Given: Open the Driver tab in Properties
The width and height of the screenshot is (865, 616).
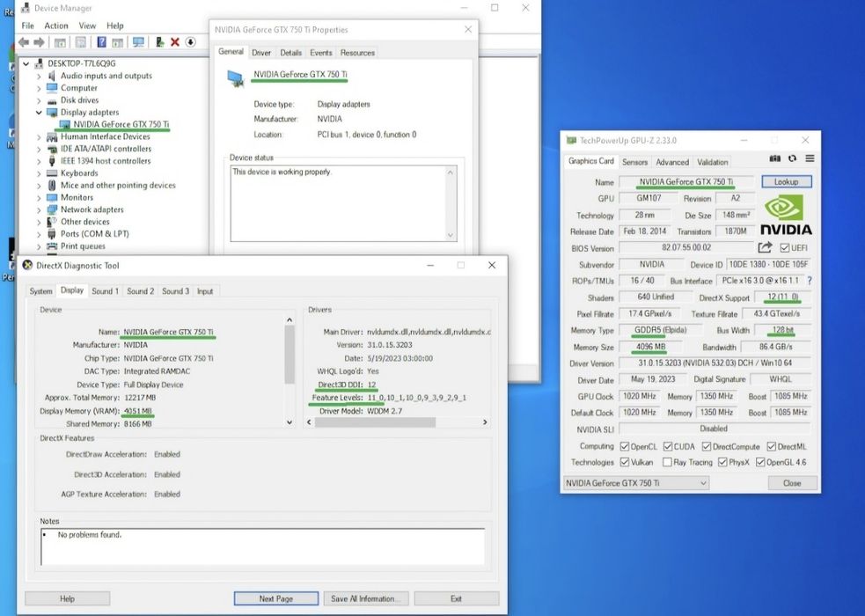Looking at the screenshot, I should tap(261, 53).
